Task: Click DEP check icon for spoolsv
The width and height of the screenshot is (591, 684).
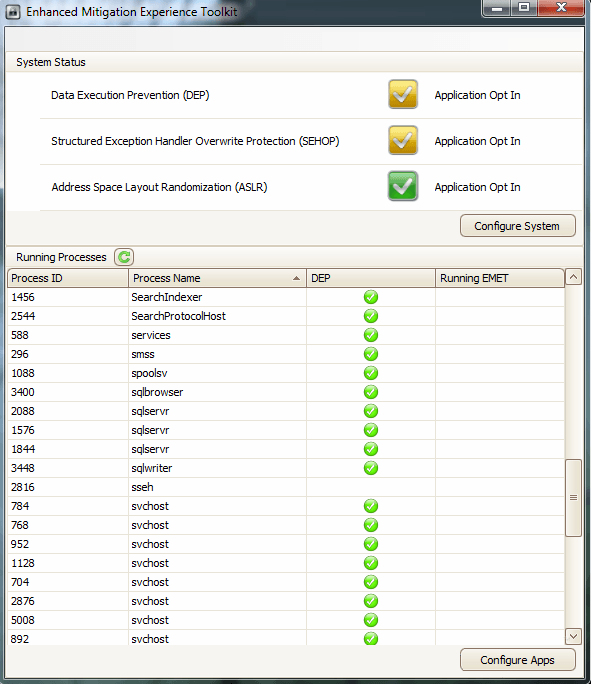Action: pos(371,373)
